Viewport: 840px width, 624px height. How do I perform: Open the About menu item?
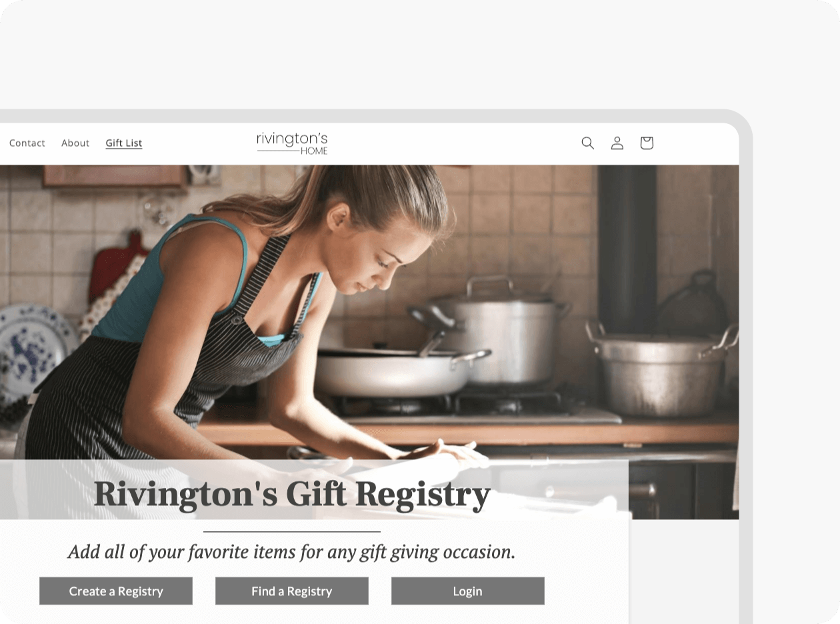[x=75, y=143]
